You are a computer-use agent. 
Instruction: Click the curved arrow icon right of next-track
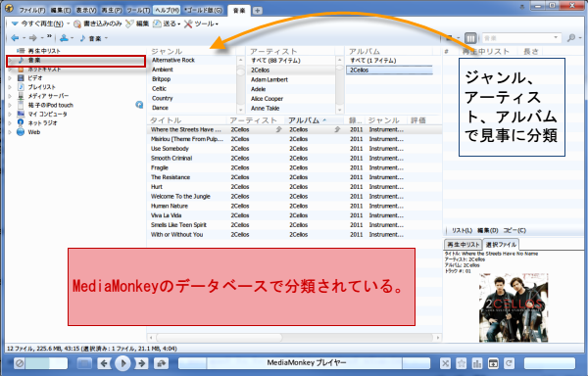pyautogui.click(x=162, y=363)
